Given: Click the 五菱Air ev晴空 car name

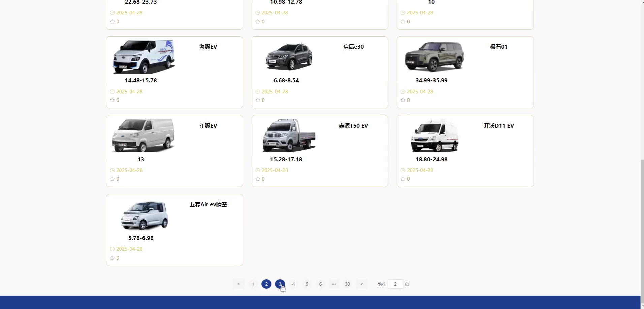Looking at the screenshot, I should tap(208, 204).
